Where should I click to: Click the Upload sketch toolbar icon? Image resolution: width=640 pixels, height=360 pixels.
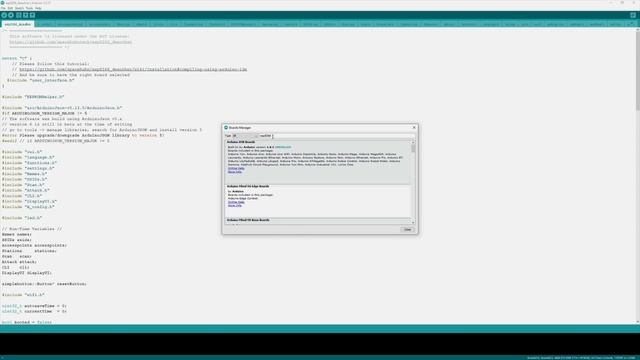pyautogui.click(x=11, y=15)
